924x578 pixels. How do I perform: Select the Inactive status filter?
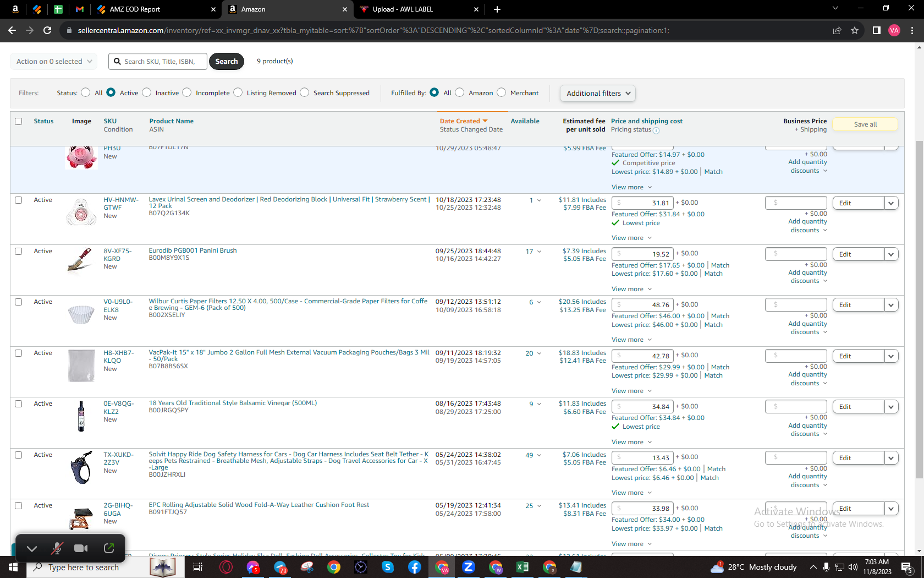pyautogui.click(x=146, y=92)
